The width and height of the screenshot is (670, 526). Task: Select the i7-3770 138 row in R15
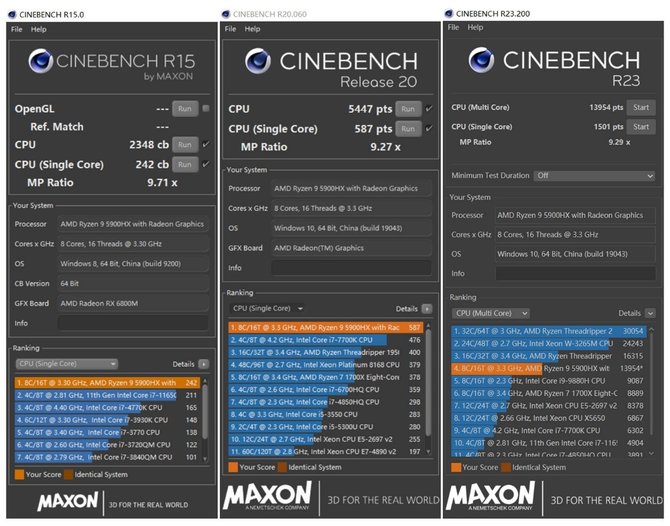(x=107, y=432)
